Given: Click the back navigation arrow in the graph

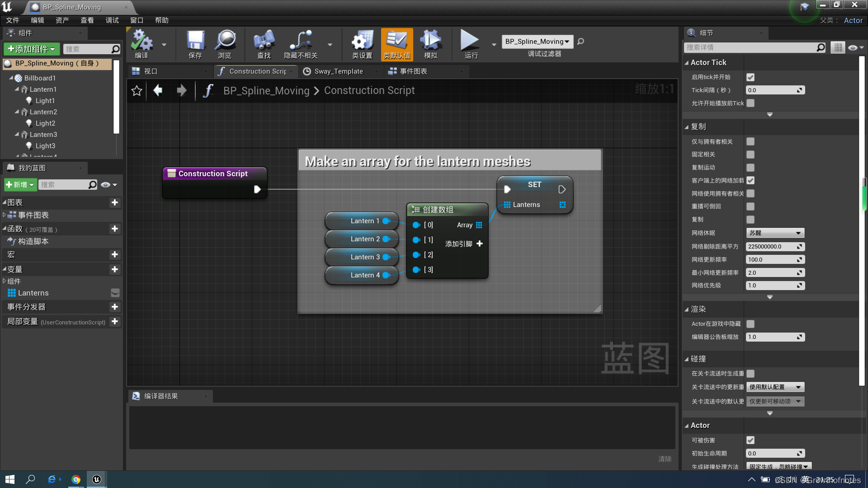Looking at the screenshot, I should coord(158,90).
